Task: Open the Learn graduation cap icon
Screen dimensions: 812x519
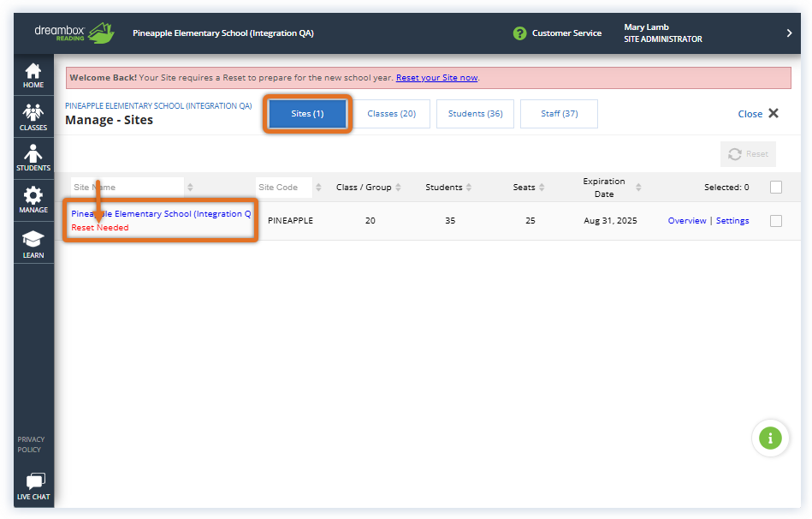Action: [x=33, y=245]
